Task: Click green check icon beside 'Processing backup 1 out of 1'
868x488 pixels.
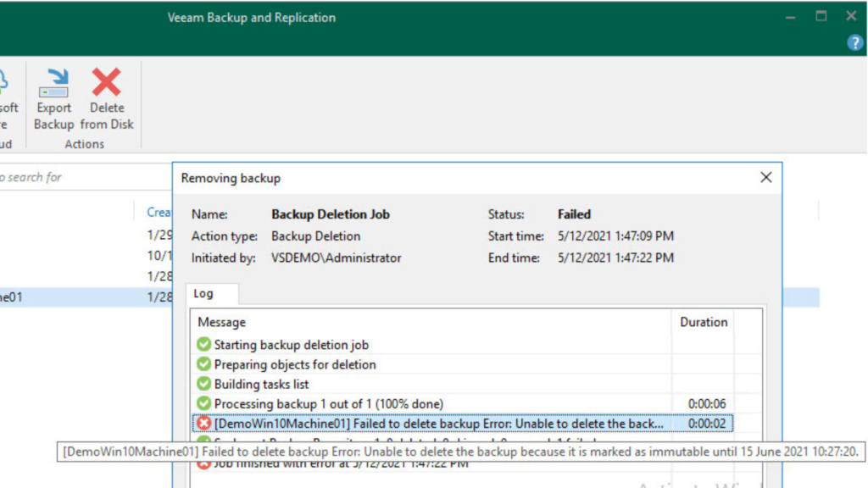Action: click(x=203, y=403)
